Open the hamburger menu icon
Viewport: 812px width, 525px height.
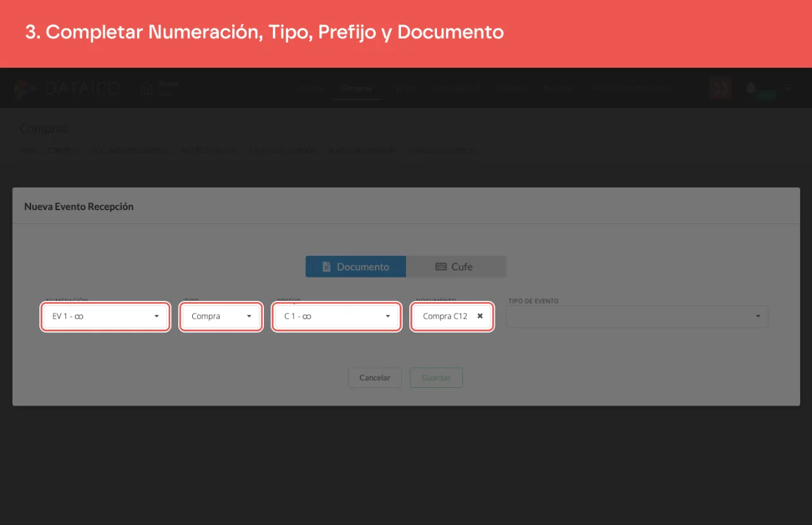787,88
